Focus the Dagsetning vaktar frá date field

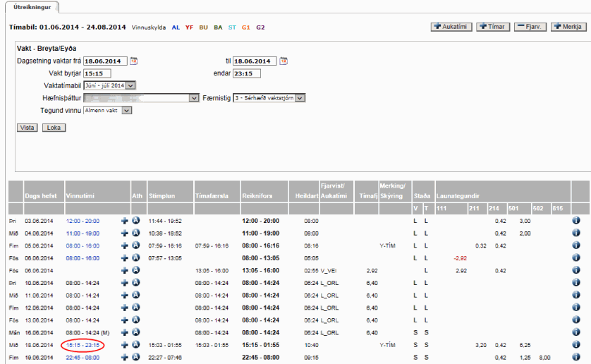(x=105, y=61)
